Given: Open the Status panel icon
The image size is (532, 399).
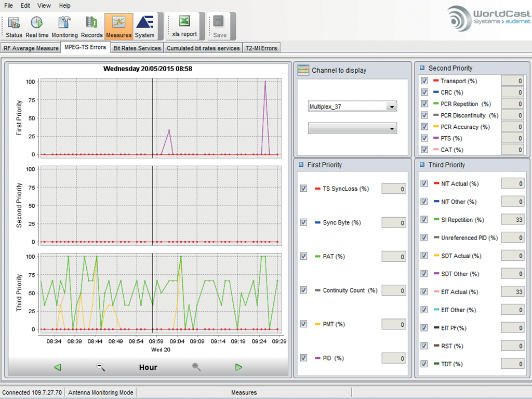Looking at the screenshot, I should click(14, 23).
